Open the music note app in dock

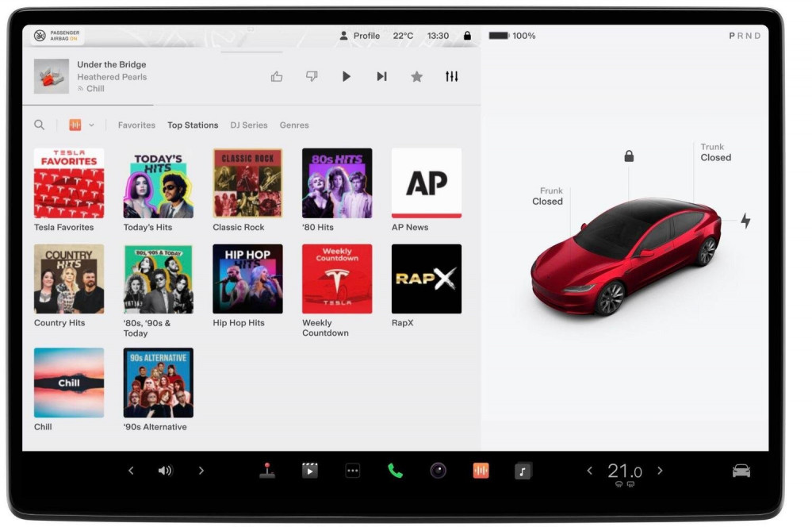pos(522,471)
